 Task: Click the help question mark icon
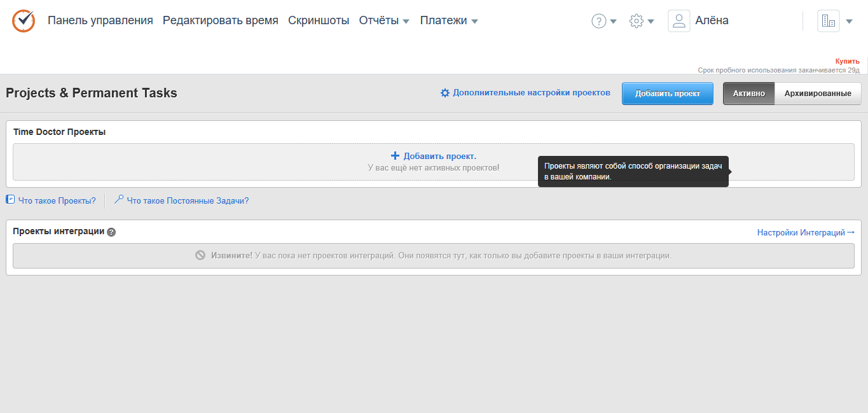coord(600,20)
